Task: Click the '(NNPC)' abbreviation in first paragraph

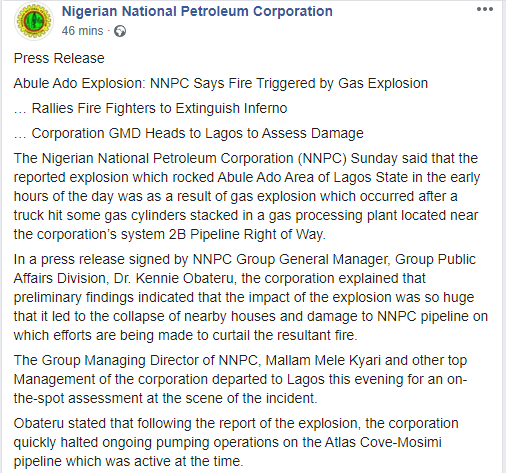Action: click(322, 159)
